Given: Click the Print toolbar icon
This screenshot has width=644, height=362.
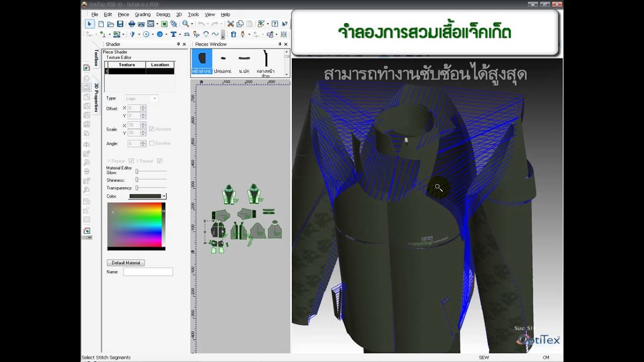Looking at the screenshot, I should [x=132, y=24].
